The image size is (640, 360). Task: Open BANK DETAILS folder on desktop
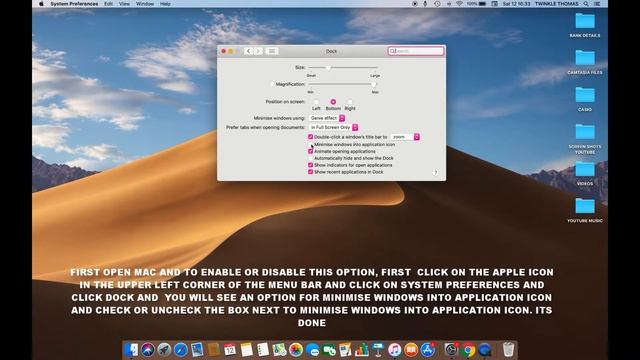click(585, 25)
